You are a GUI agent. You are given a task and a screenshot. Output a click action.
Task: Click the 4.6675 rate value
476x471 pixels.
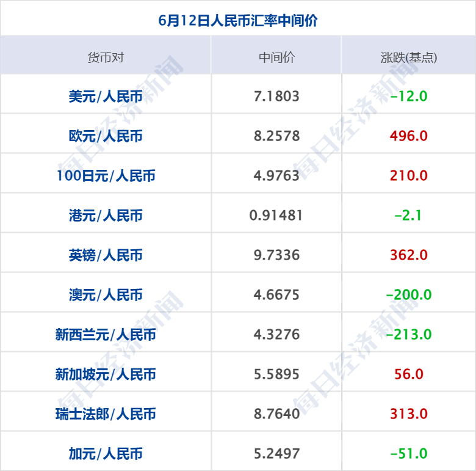[x=276, y=294]
